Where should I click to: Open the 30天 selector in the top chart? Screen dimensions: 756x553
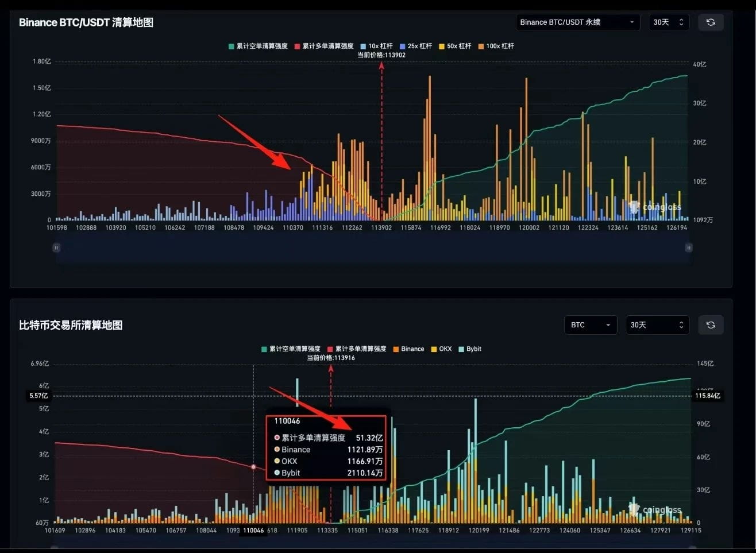coord(669,22)
